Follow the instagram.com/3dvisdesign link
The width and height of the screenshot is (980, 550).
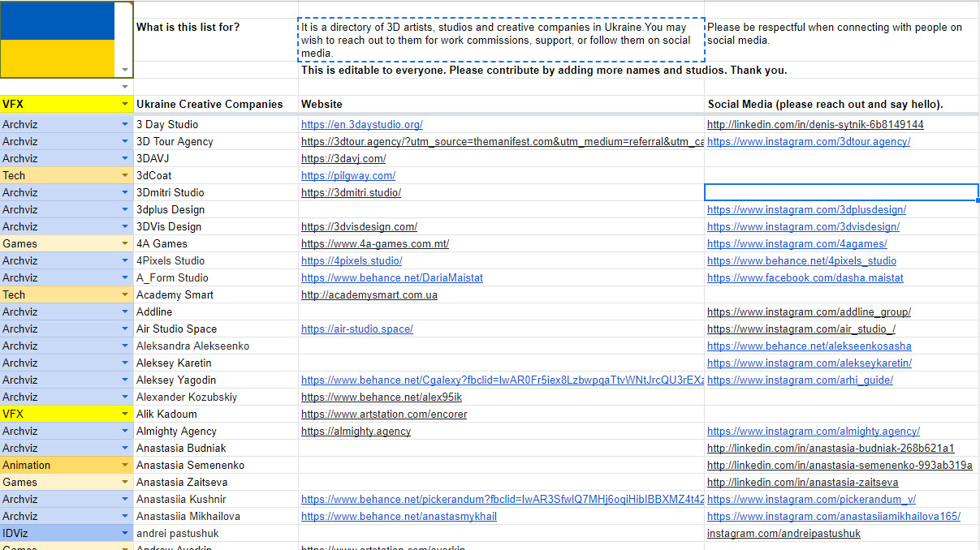tap(803, 227)
